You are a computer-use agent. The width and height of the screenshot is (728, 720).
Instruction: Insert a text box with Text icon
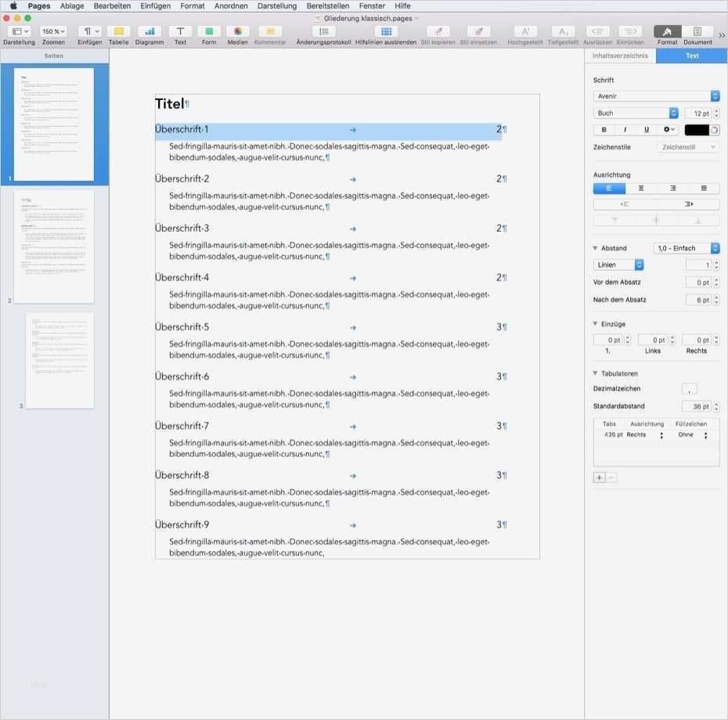coord(180,31)
